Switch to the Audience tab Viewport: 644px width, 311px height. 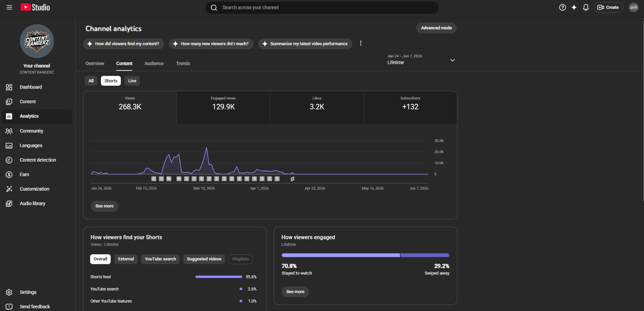point(154,64)
